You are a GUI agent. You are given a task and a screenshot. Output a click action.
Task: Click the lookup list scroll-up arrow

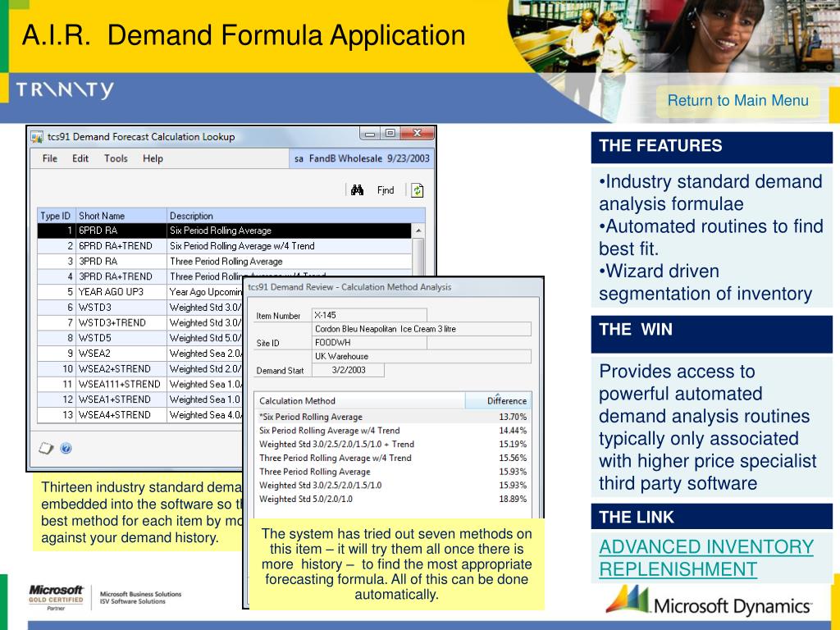(x=418, y=231)
